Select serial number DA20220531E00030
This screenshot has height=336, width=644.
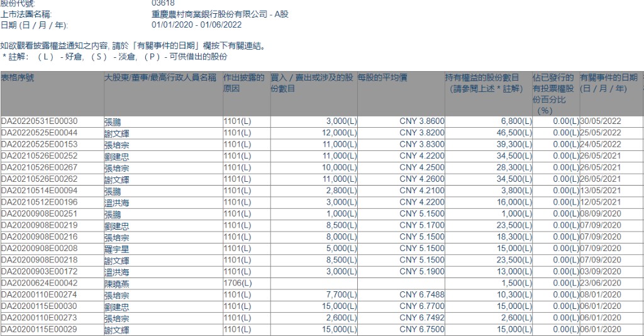point(39,121)
